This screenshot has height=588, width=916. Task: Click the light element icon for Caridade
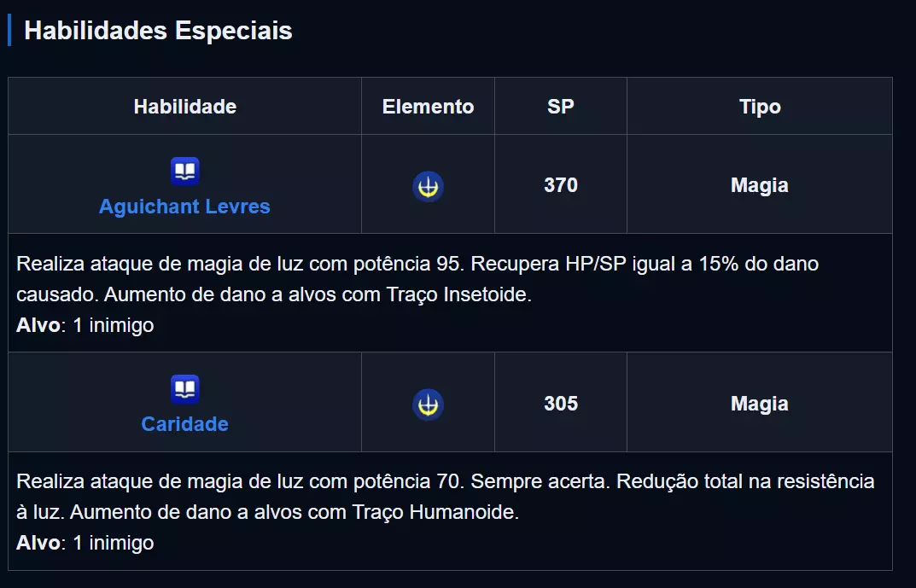tap(428, 404)
